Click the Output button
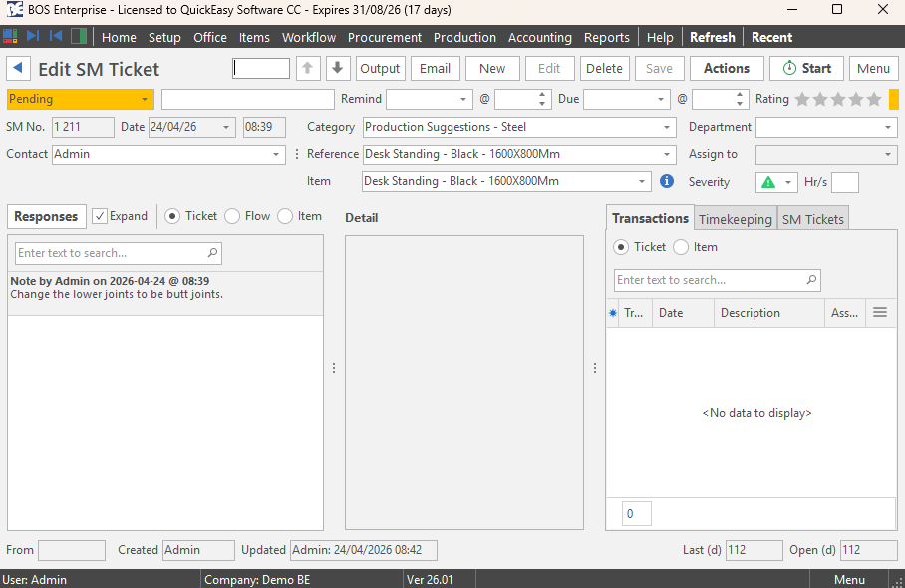The image size is (905, 588). click(380, 68)
